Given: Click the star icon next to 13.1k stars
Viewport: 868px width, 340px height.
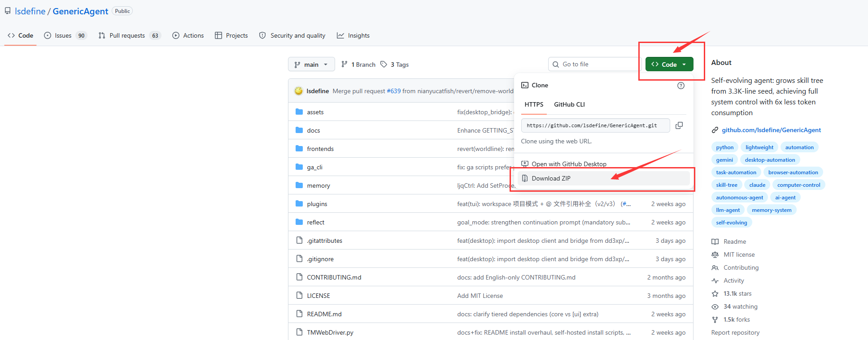Looking at the screenshot, I should 715,293.
